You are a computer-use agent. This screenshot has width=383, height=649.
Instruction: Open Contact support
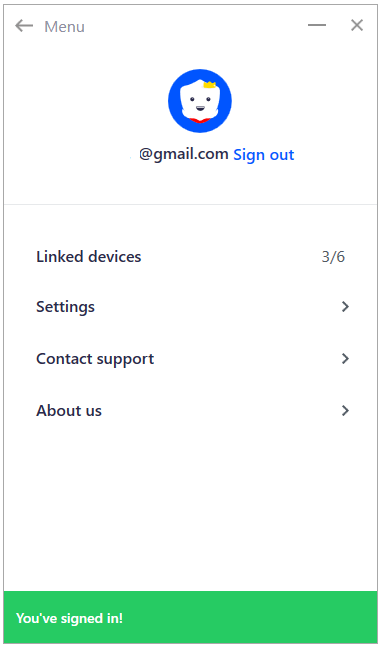pyautogui.click(x=190, y=358)
